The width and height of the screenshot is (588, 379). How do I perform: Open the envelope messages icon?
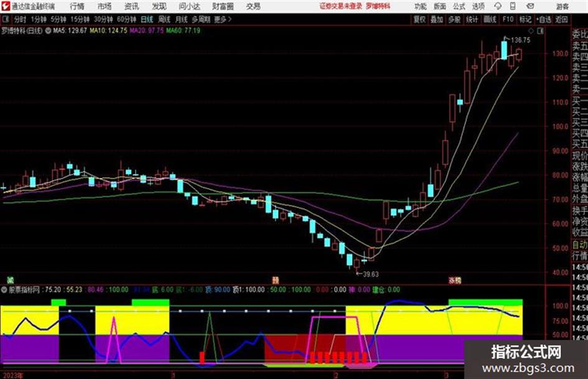(530, 6)
